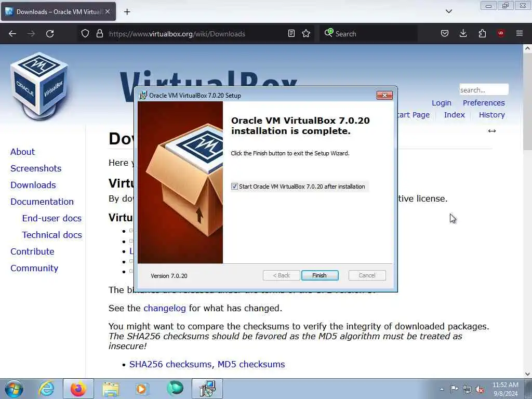Reload the page with refresh icon

pyautogui.click(x=50, y=34)
